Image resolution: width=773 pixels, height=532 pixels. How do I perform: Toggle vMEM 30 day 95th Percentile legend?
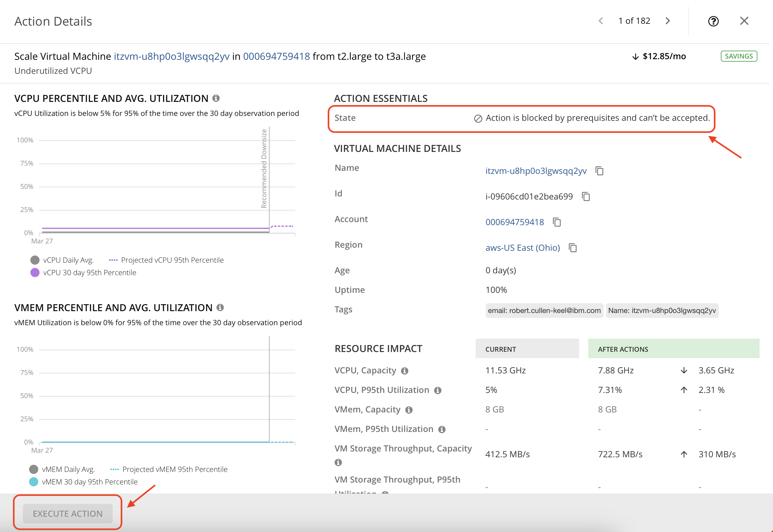(x=83, y=482)
